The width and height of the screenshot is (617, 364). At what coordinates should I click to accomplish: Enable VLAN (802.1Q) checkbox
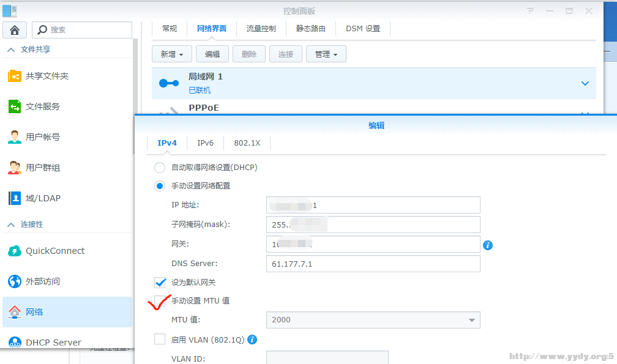pos(160,339)
